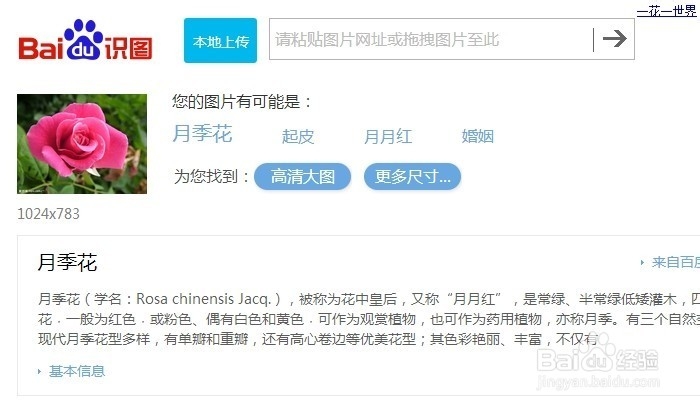
Task: Click the arrow search submit icon
Action: [614, 39]
